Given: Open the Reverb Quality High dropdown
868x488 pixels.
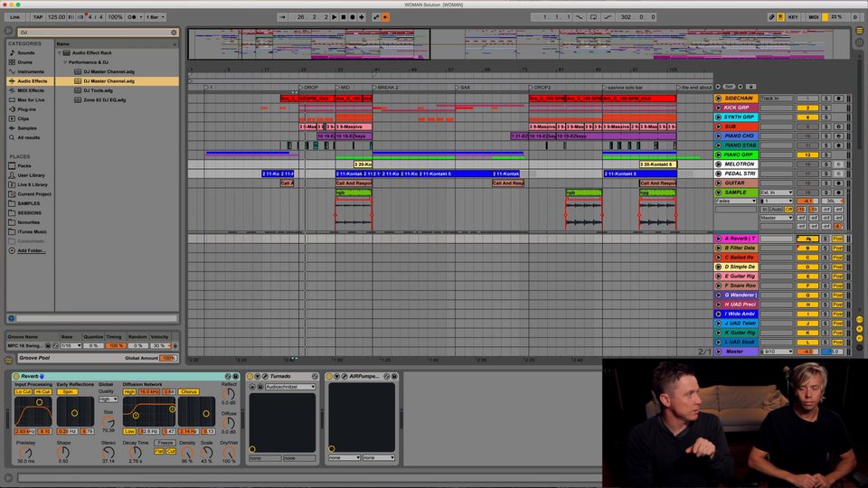Looking at the screenshot, I should click(x=108, y=399).
